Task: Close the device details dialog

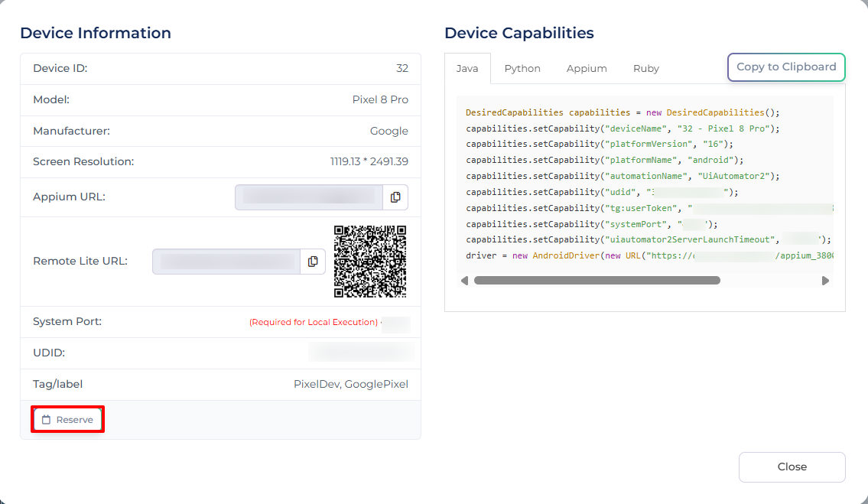Action: point(792,467)
